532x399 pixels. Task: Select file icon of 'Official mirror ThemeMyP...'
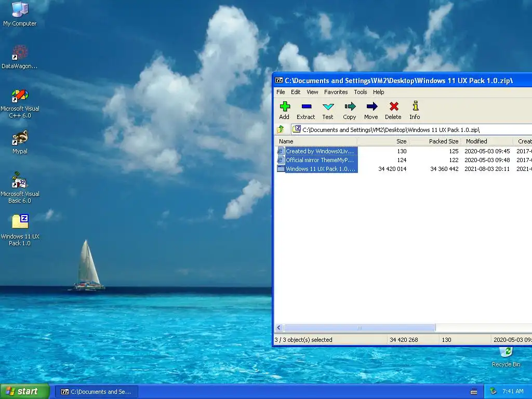(x=281, y=160)
